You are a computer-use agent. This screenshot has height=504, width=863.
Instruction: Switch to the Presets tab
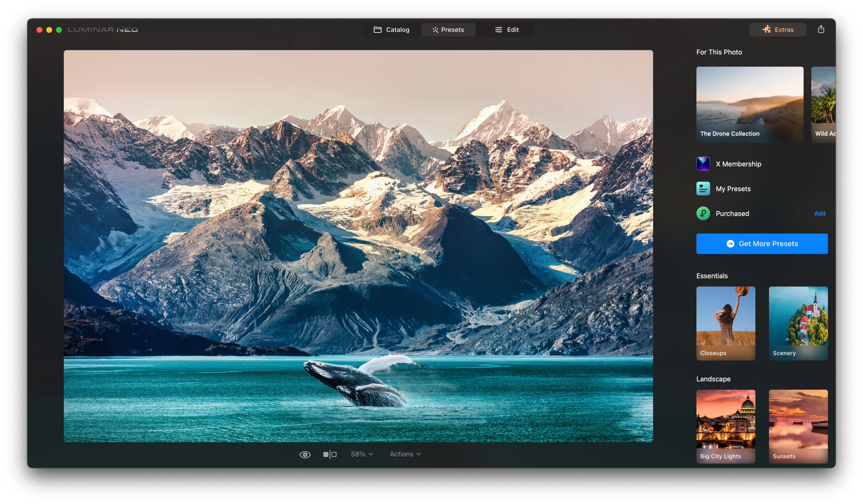tap(448, 30)
